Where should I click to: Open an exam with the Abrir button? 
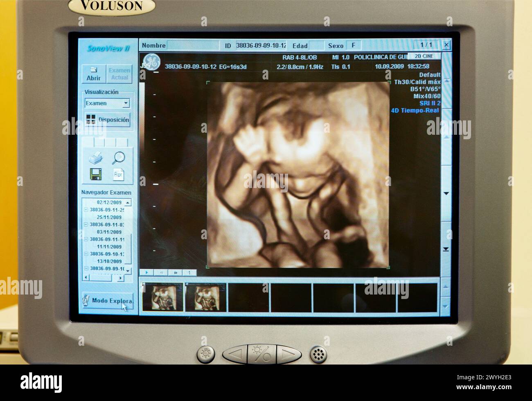(94, 74)
